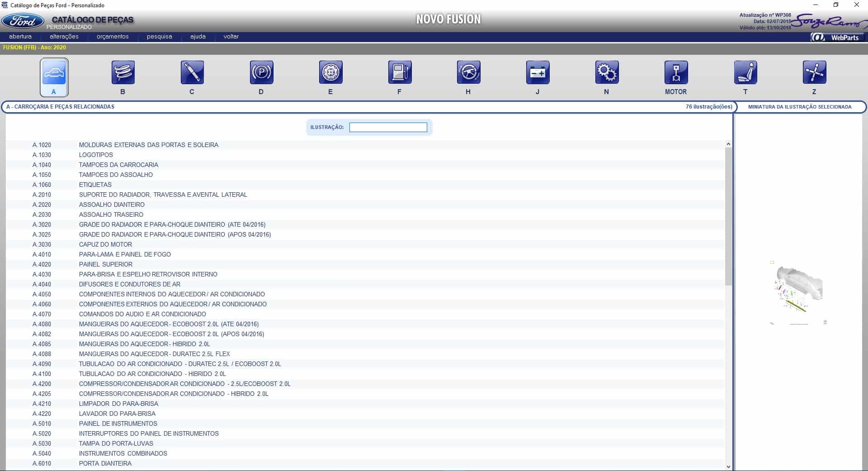Open the MOTOR piston icon
868x471 pixels.
[676, 72]
